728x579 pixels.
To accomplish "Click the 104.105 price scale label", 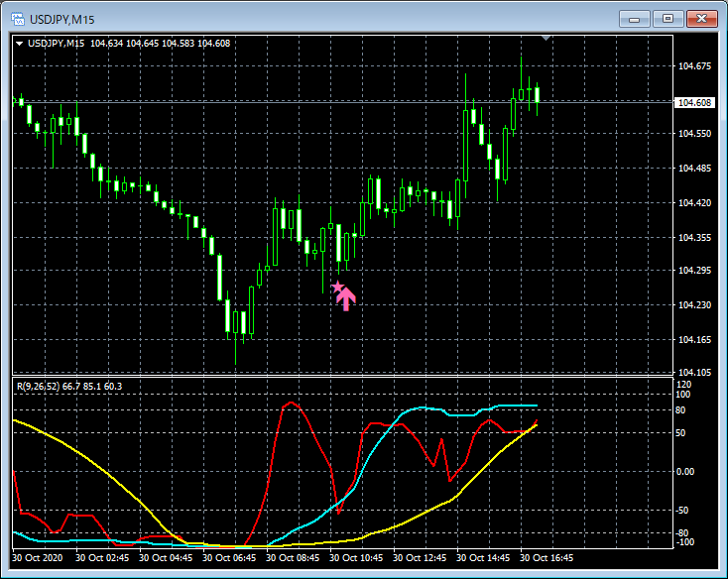I will tap(694, 373).
